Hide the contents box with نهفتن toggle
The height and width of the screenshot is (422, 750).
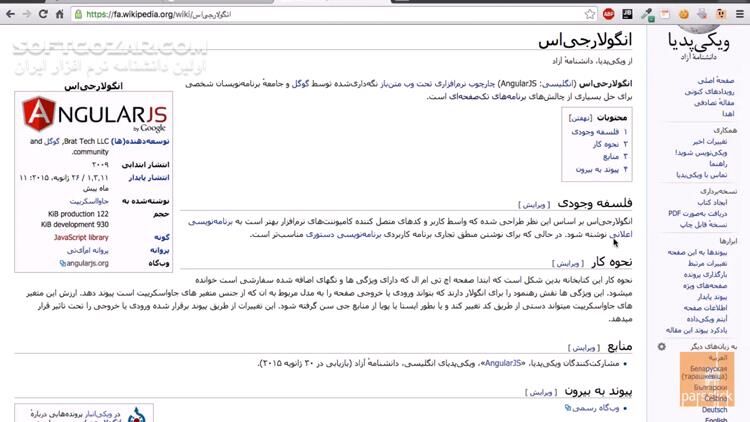pyautogui.click(x=580, y=118)
